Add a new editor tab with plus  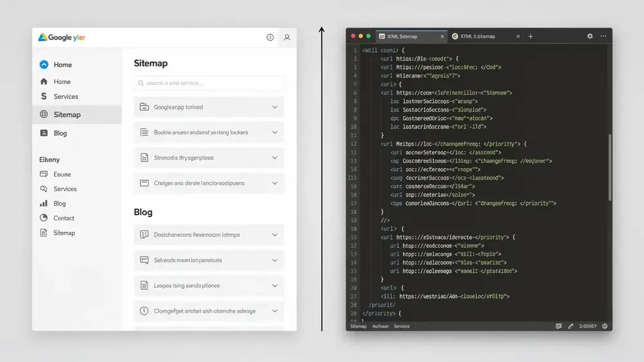530,36
